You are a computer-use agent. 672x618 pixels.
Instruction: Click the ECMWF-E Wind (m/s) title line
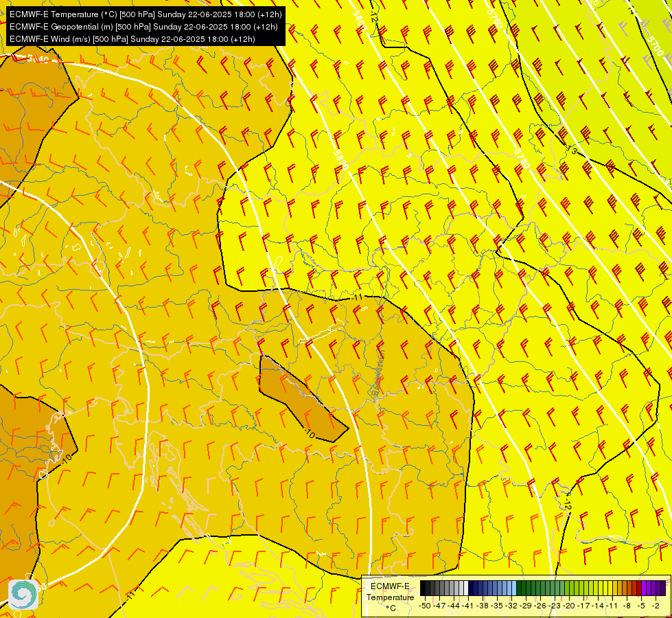(132, 39)
